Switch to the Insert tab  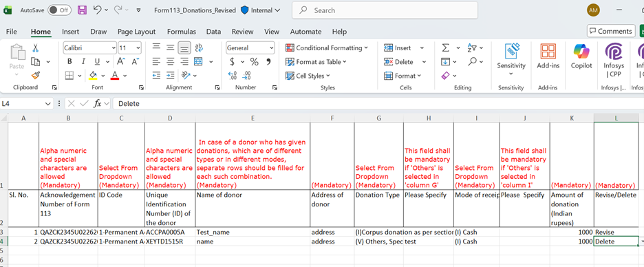(x=71, y=32)
